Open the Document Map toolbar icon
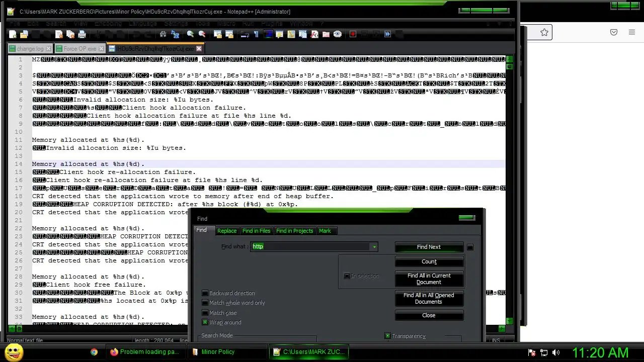The image size is (644, 362). (291, 34)
